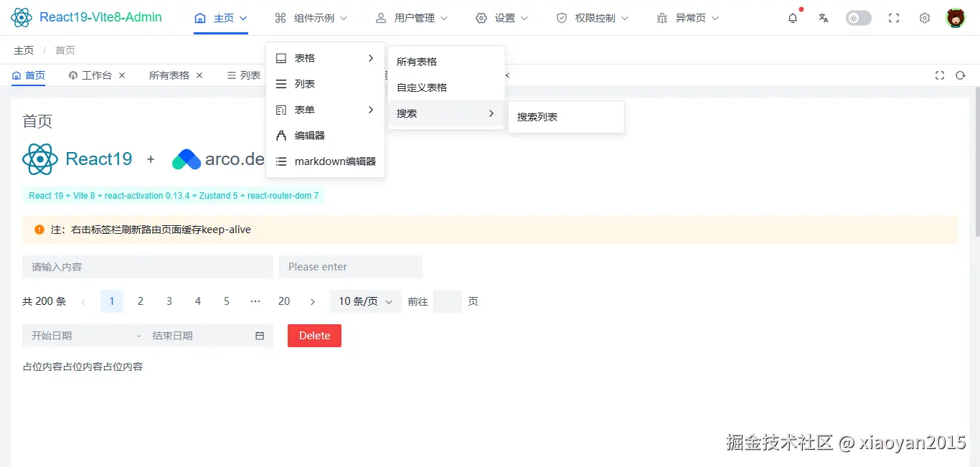Click the 用户管理 user icon
This screenshot has height=467, width=980.
point(381,18)
